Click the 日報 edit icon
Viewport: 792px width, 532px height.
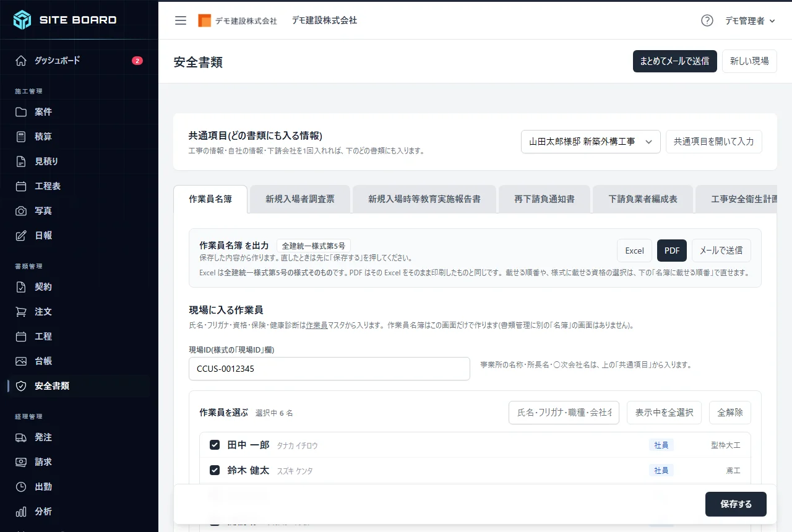pos(21,236)
